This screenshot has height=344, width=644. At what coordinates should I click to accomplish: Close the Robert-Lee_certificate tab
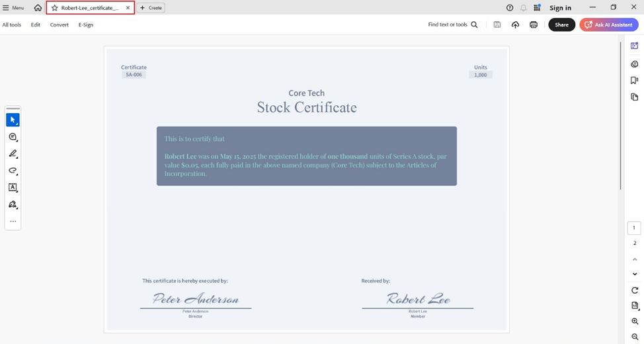(128, 8)
